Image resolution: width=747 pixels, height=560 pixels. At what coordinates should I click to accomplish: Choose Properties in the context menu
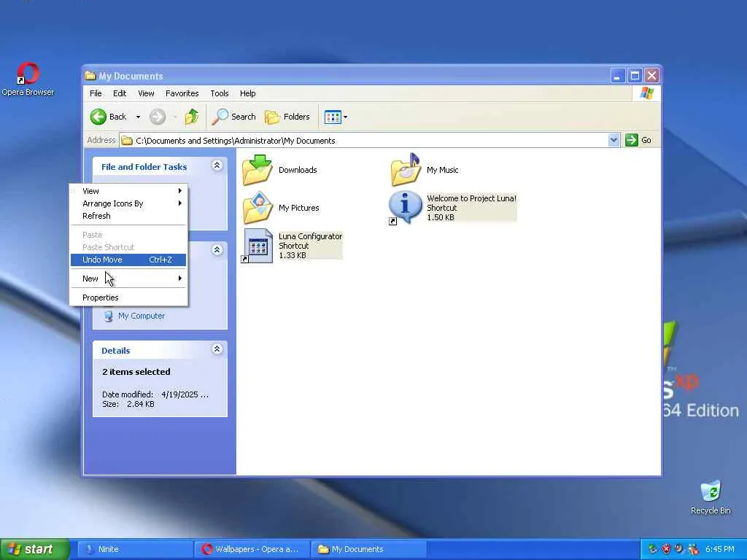coord(128,297)
